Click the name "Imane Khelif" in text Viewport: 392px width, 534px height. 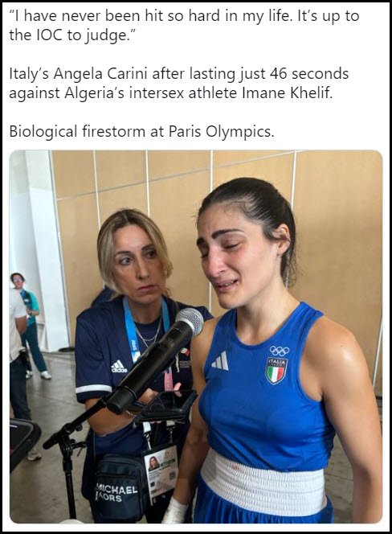click(287, 93)
